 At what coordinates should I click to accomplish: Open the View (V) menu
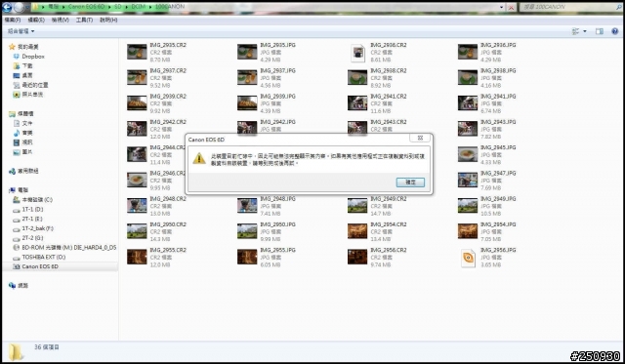click(61, 20)
